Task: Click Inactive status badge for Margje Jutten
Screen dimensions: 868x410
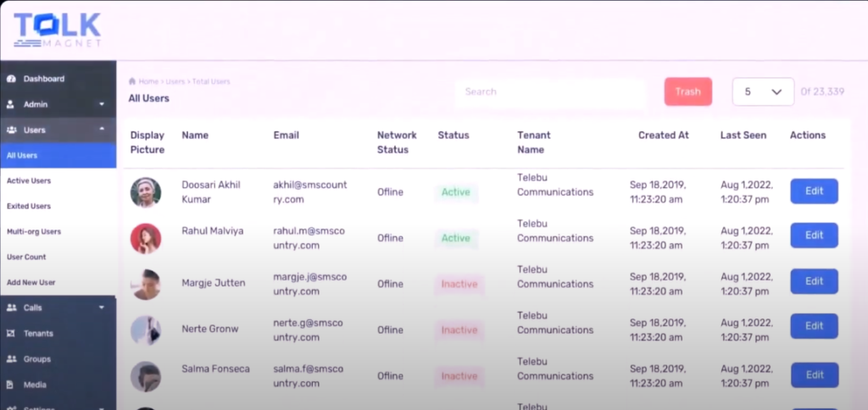Action: pos(459,285)
